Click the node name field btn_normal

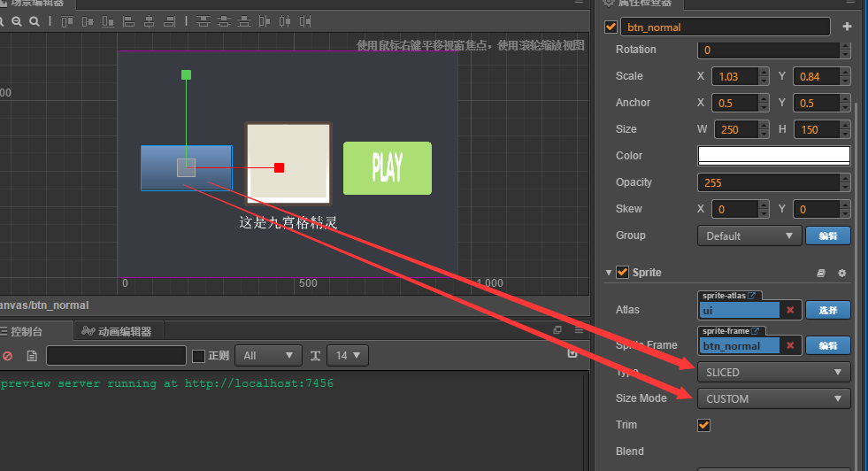(726, 27)
